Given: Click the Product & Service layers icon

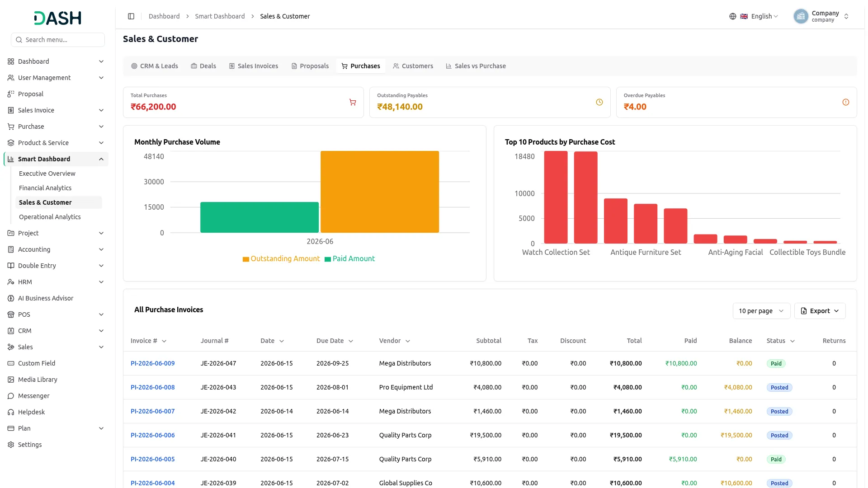Looking at the screenshot, I should click(11, 143).
